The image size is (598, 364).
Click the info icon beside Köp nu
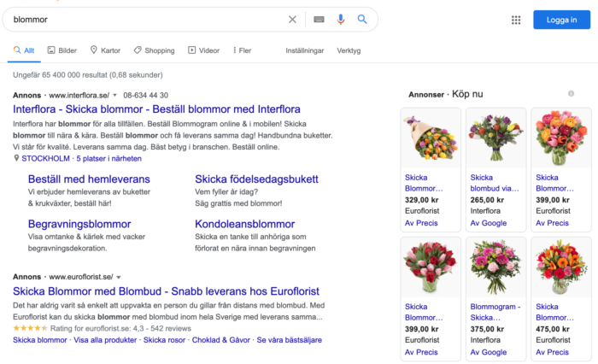point(571,93)
